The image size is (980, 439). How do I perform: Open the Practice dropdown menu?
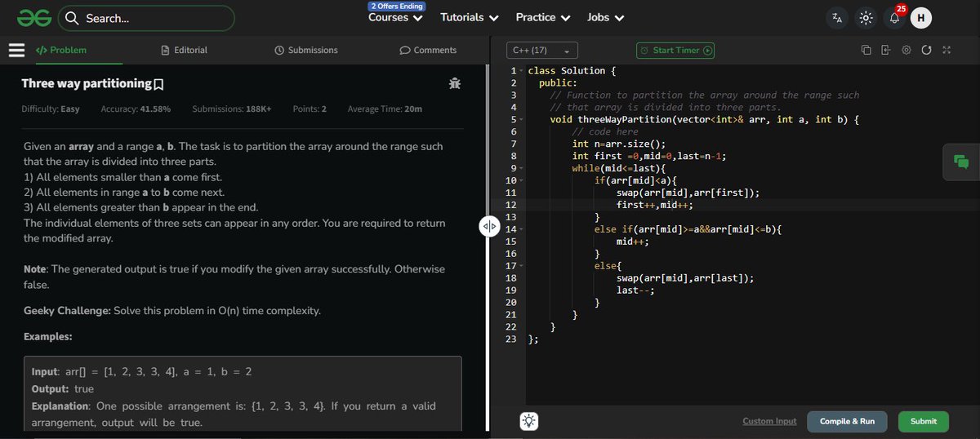coord(543,17)
